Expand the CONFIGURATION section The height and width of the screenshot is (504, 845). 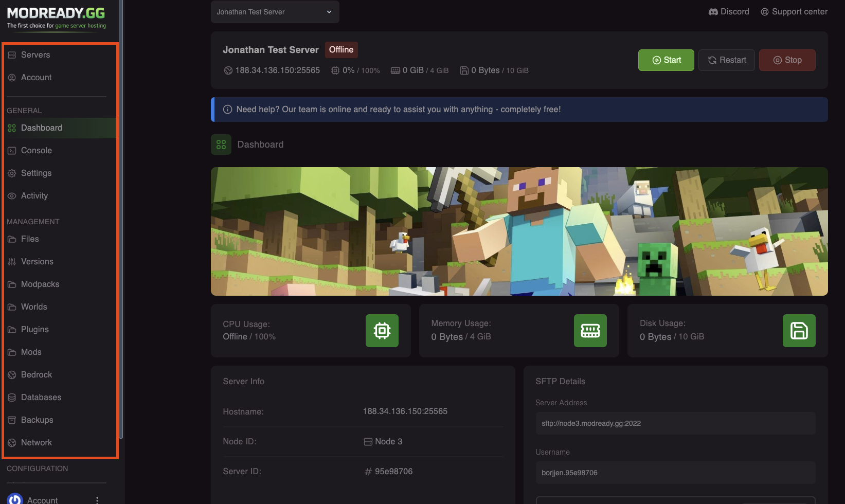coord(37,469)
